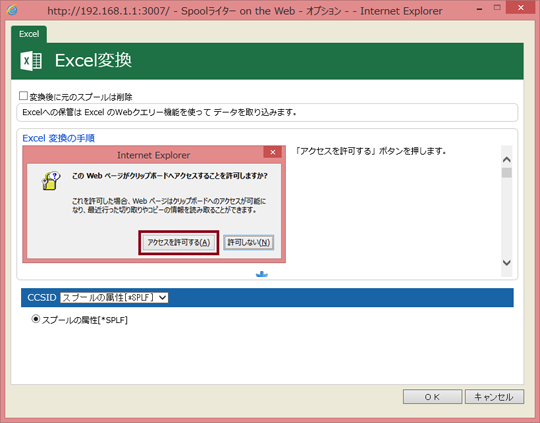This screenshot has height=423, width=540.
Task: Click the Excel Webクエリー description text box
Action: click(267, 112)
